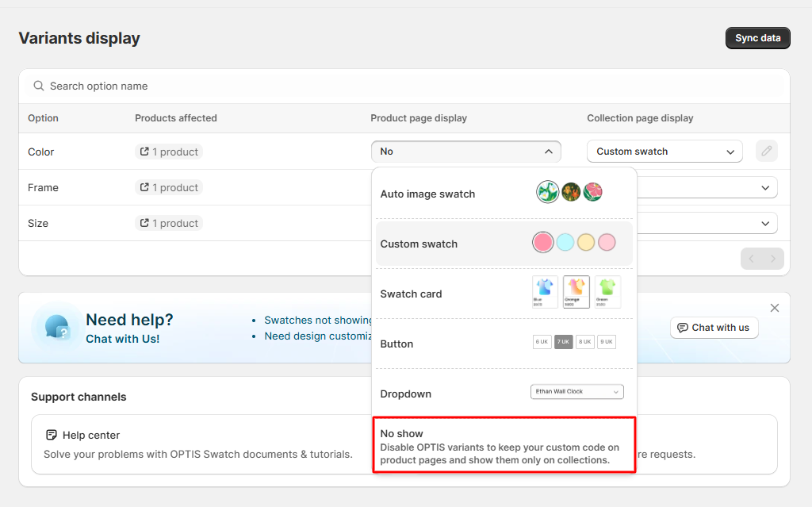Image resolution: width=812 pixels, height=507 pixels.
Task: Collapse the Color product page display dropdown
Action: point(466,152)
